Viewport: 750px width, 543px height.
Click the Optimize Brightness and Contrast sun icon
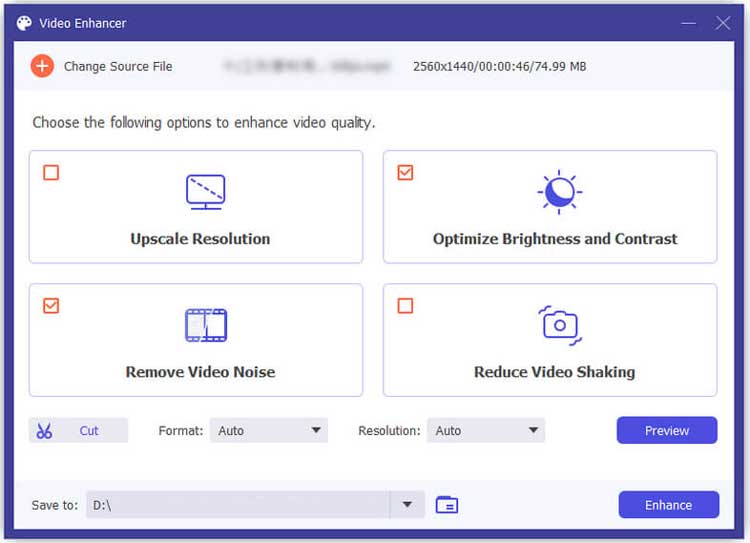[x=559, y=191]
